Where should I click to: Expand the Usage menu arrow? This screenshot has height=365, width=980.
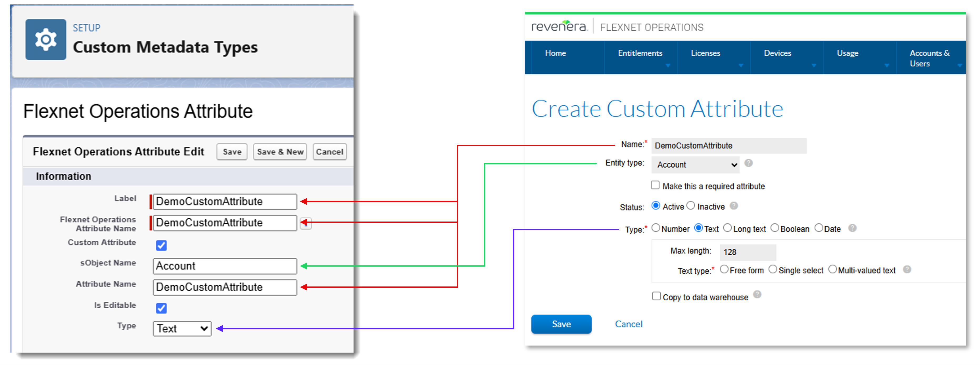coord(887,65)
